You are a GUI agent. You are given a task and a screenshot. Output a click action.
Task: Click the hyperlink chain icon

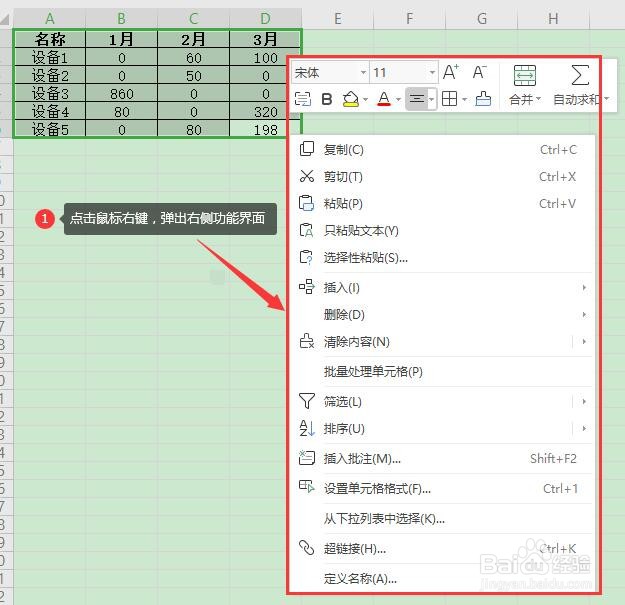307,548
